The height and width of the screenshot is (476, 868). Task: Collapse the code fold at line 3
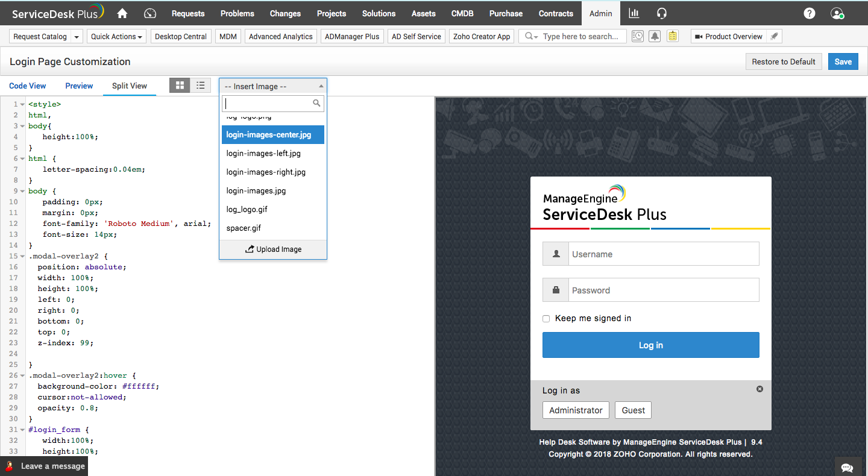23,126
